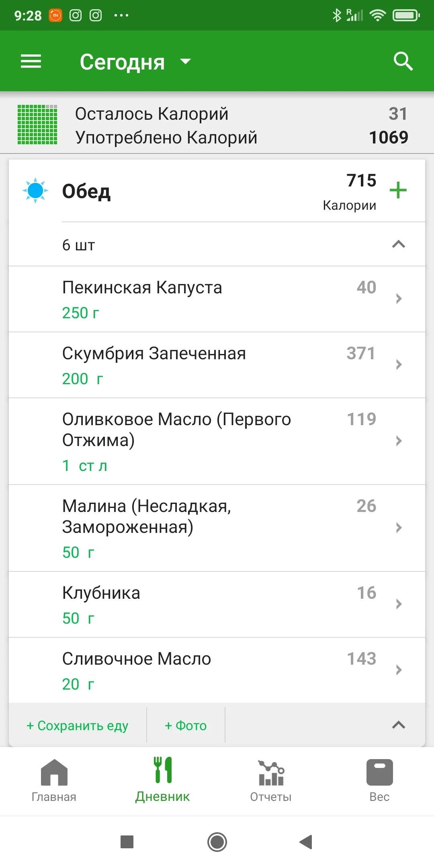Tap the + Фото button
The width and height of the screenshot is (434, 868).
(186, 726)
